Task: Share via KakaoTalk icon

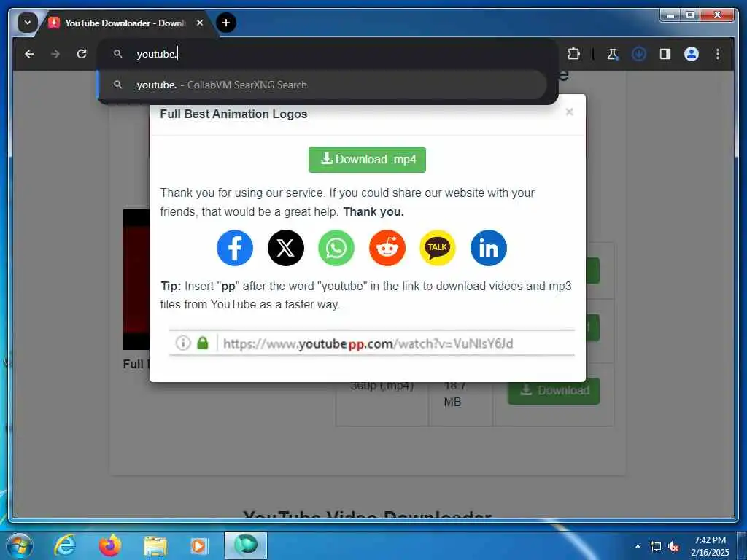Action: (438, 248)
